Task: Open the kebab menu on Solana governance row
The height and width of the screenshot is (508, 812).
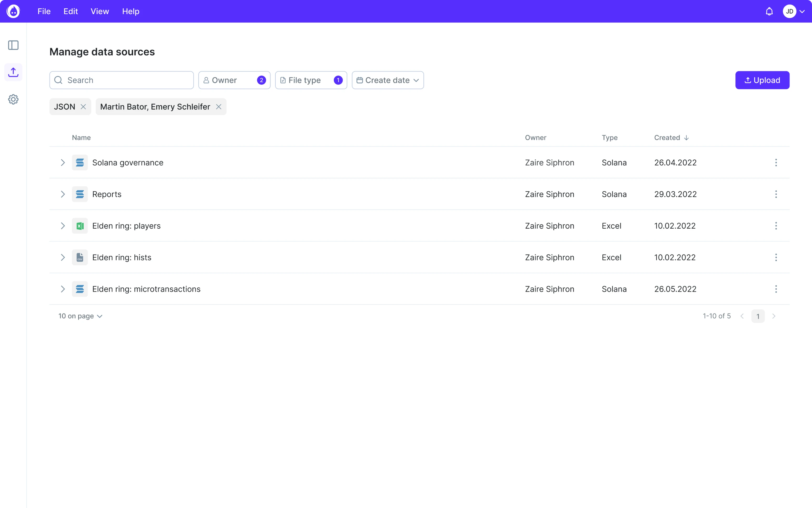Action: (x=776, y=163)
